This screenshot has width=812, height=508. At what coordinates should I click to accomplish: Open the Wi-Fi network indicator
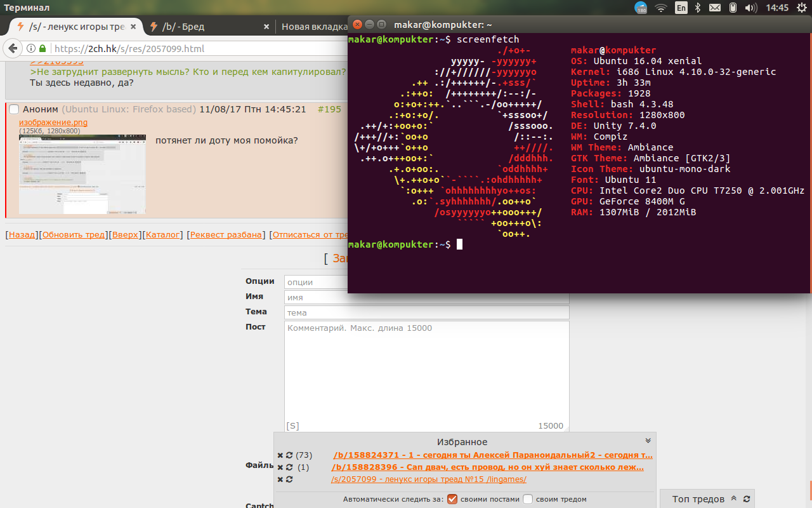661,8
